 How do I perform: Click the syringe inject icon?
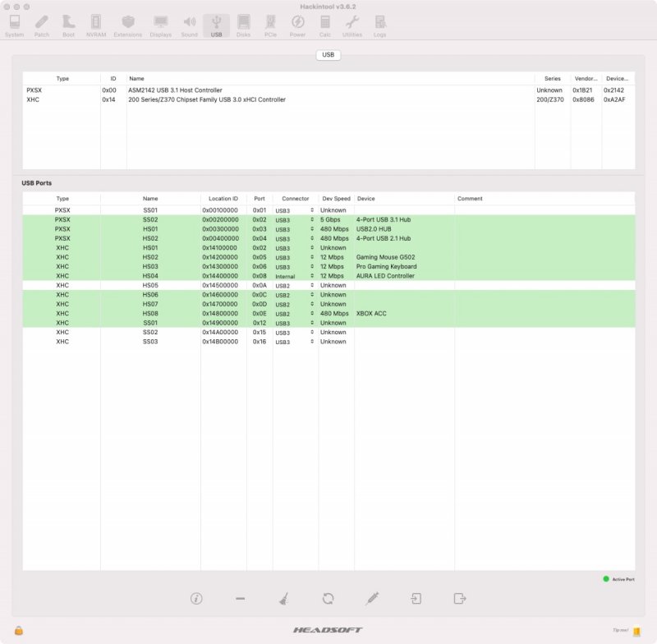coord(372,598)
